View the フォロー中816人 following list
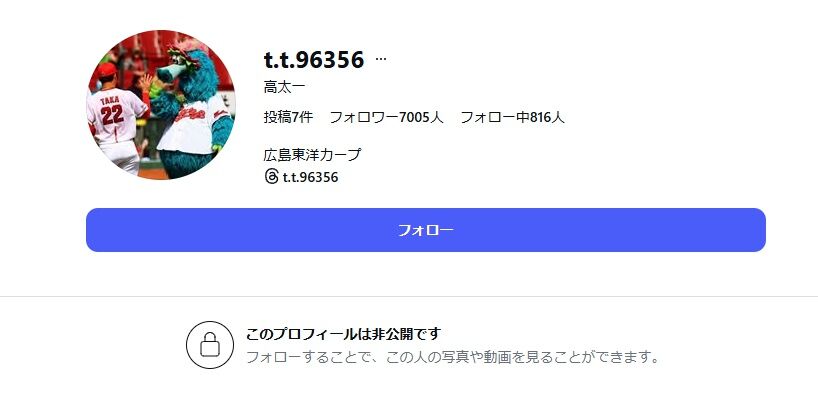The width and height of the screenshot is (818, 407). click(512, 117)
